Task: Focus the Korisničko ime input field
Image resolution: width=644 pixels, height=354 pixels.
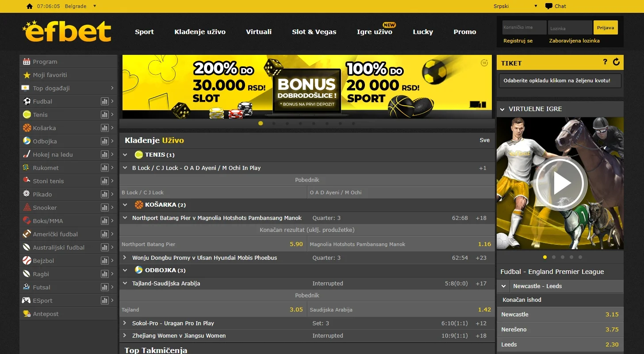Action: [524, 27]
